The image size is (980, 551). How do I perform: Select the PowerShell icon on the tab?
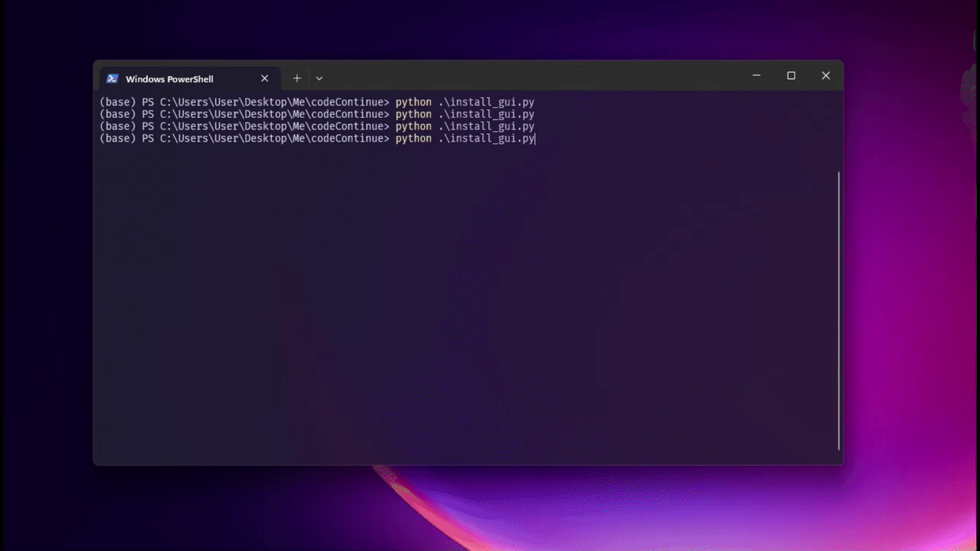(113, 78)
